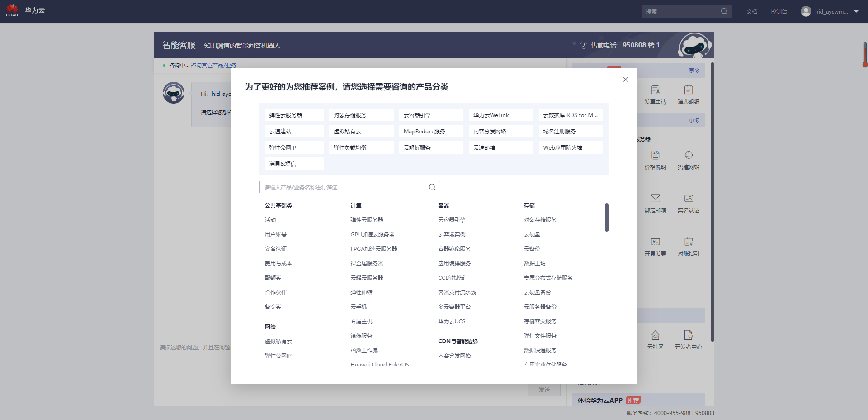Select the 弹性云服务器 product category

click(x=294, y=115)
